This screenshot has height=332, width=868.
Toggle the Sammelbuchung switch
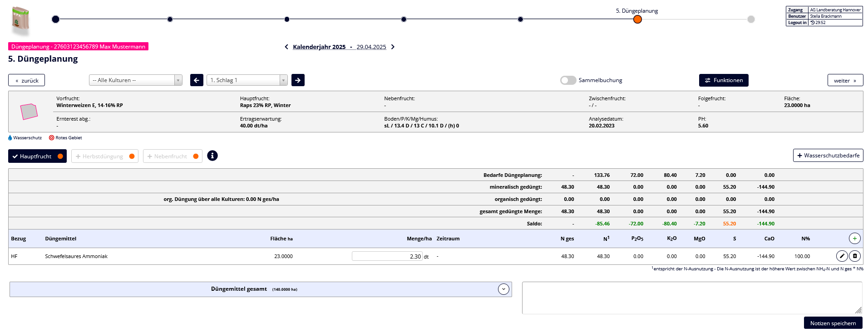tap(568, 80)
